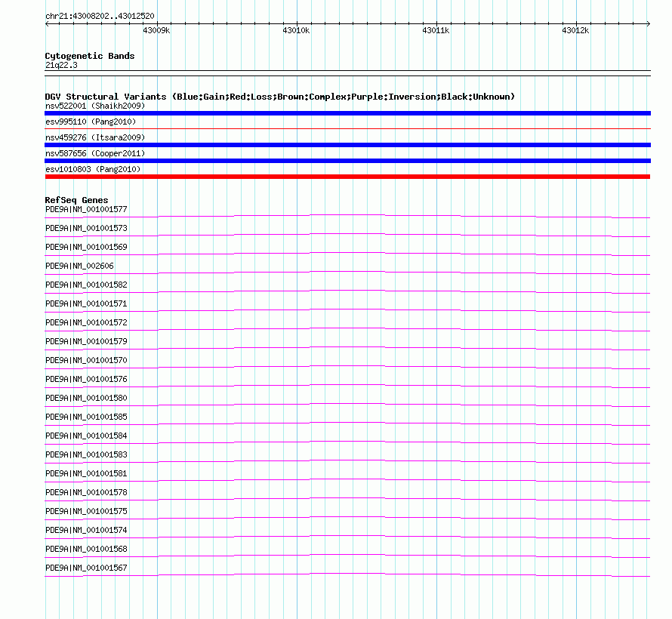This screenshot has height=619, width=672.
Task: Click the thin red line under esv995110
Action: point(347,128)
